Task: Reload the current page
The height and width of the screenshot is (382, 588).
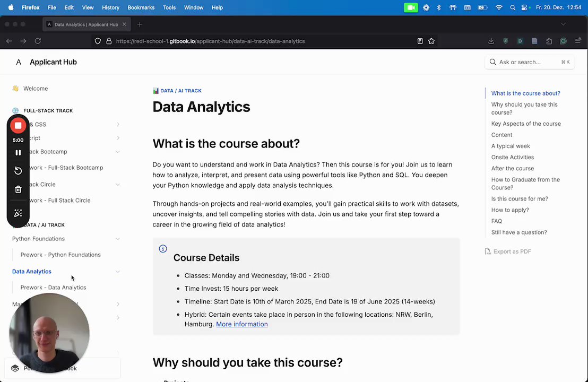Action: coord(38,41)
